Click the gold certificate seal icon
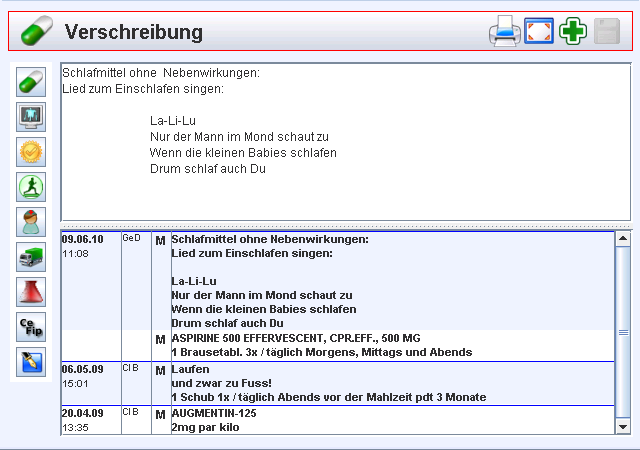 [32, 152]
